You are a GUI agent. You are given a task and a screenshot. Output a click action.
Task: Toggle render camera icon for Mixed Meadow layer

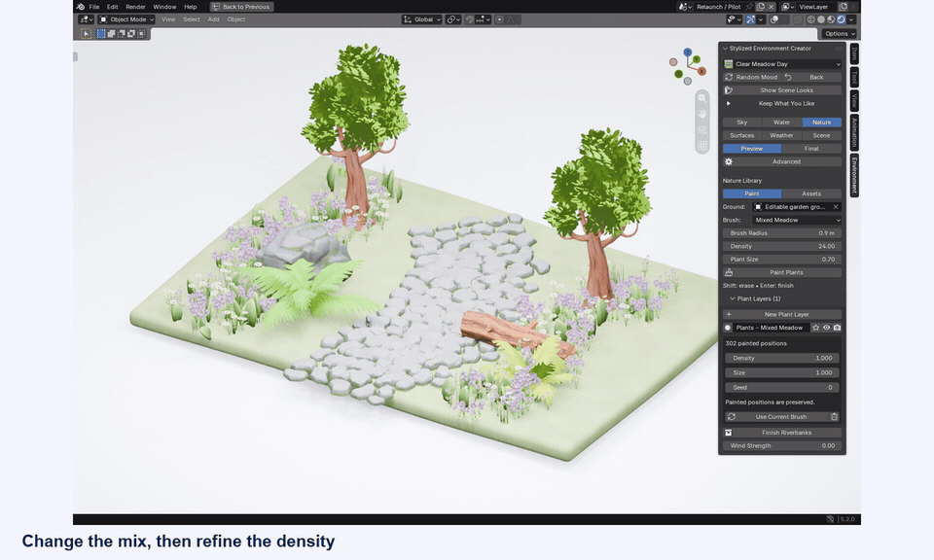pyautogui.click(x=837, y=328)
